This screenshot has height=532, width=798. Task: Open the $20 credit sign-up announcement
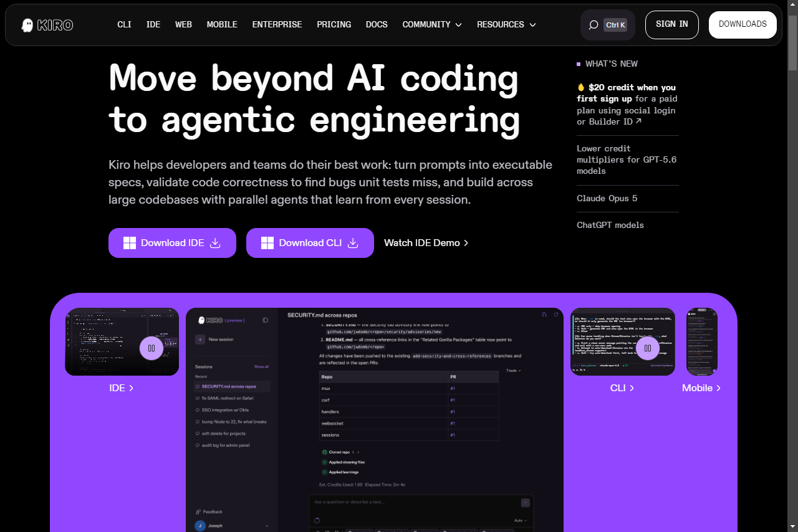pyautogui.click(x=627, y=105)
